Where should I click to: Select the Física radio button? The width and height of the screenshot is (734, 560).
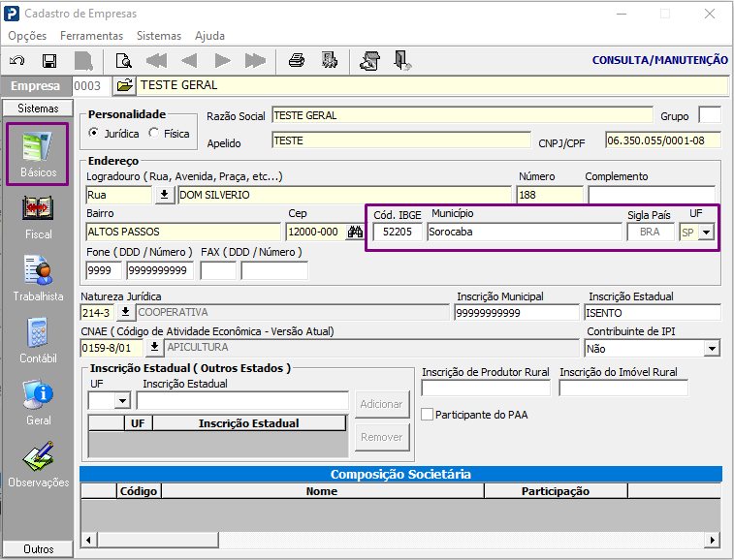[x=153, y=133]
